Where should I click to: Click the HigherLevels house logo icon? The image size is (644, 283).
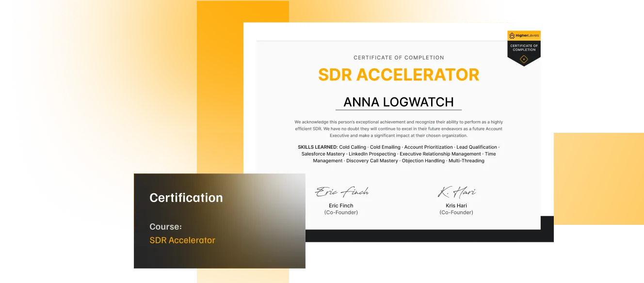coord(512,35)
